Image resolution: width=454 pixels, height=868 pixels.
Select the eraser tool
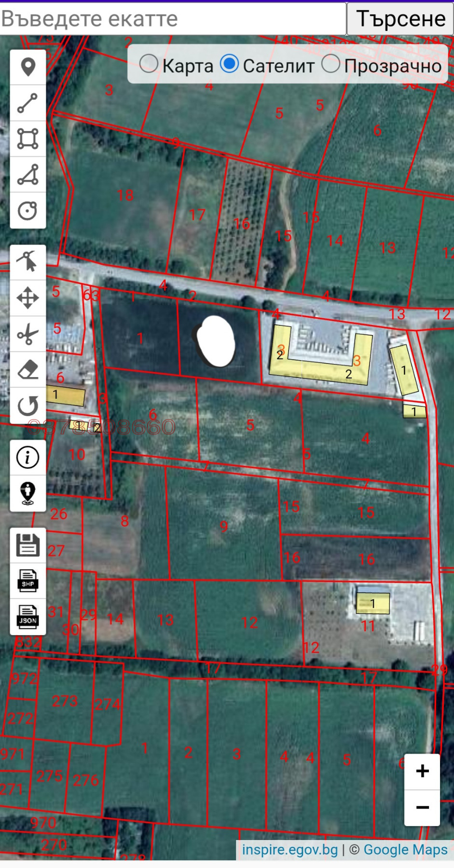point(28,370)
